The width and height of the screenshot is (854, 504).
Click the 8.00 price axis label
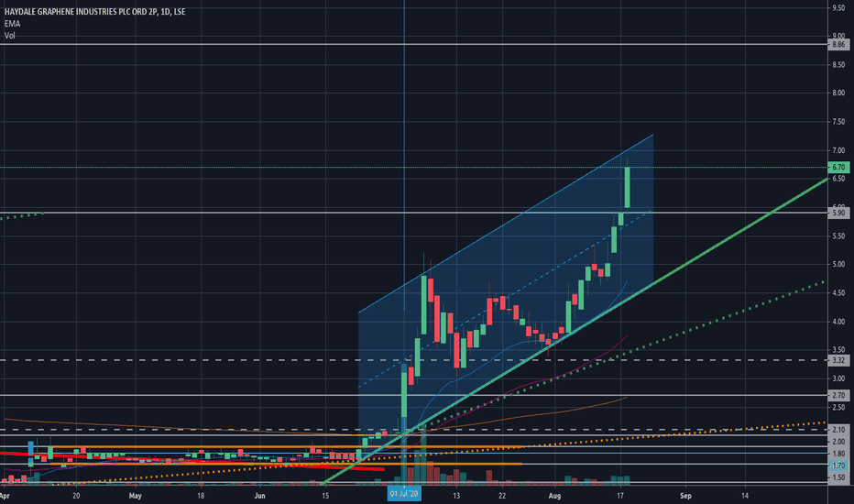coord(838,93)
